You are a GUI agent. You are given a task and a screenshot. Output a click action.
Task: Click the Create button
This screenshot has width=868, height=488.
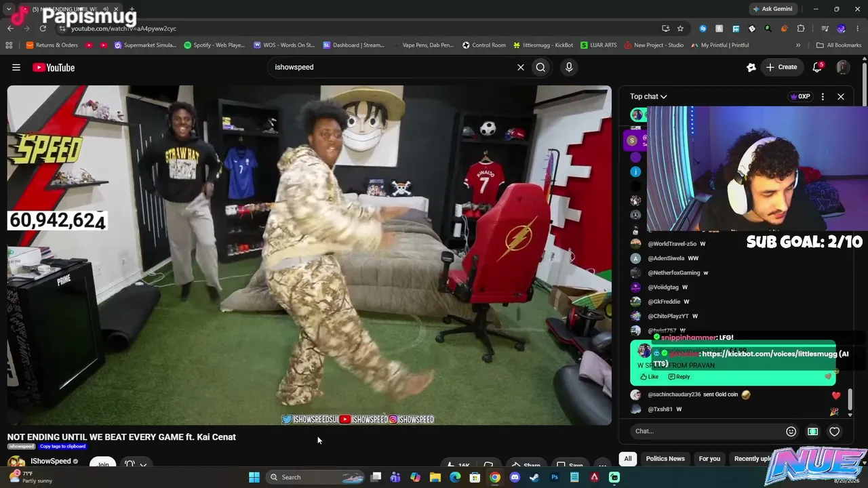tap(782, 67)
